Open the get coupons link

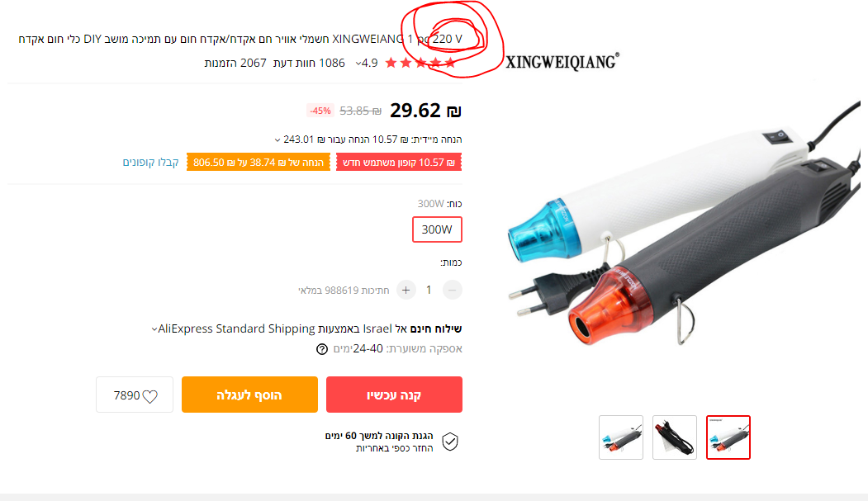pyautogui.click(x=150, y=162)
